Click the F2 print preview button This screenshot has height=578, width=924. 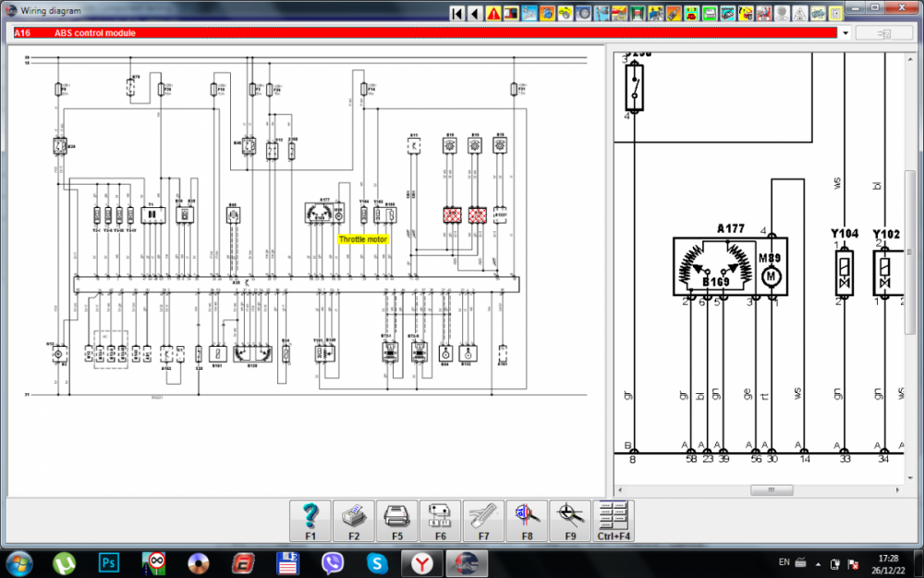point(354,521)
